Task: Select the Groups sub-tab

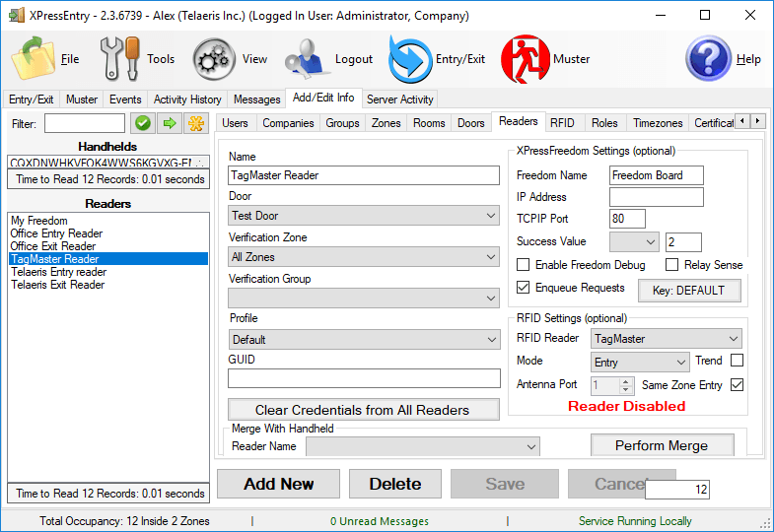Action: pos(342,123)
